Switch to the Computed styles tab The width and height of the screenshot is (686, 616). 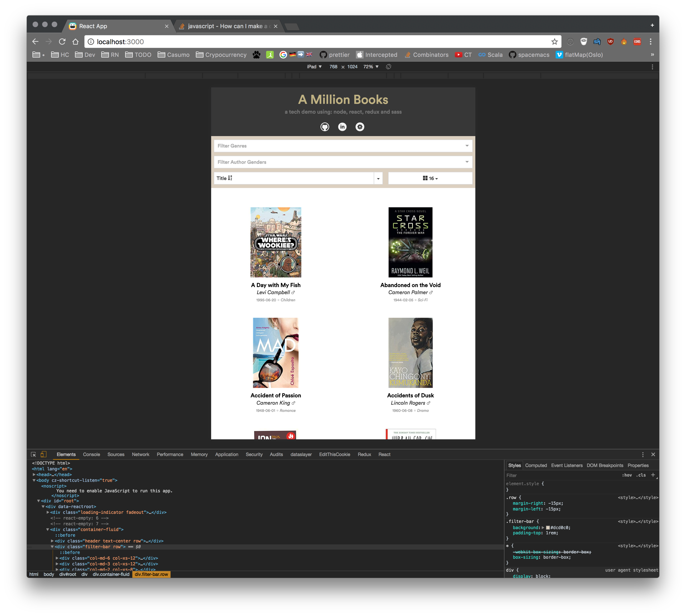click(x=536, y=465)
